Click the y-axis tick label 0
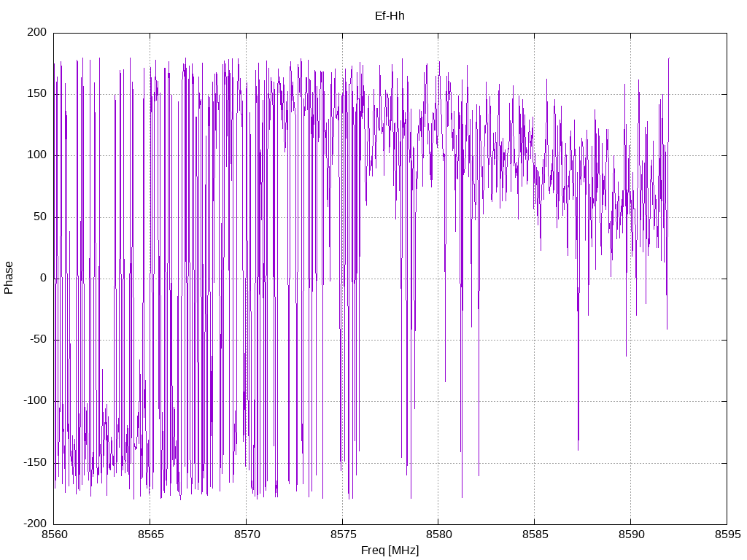The height and width of the screenshot is (560, 747). [x=44, y=278]
